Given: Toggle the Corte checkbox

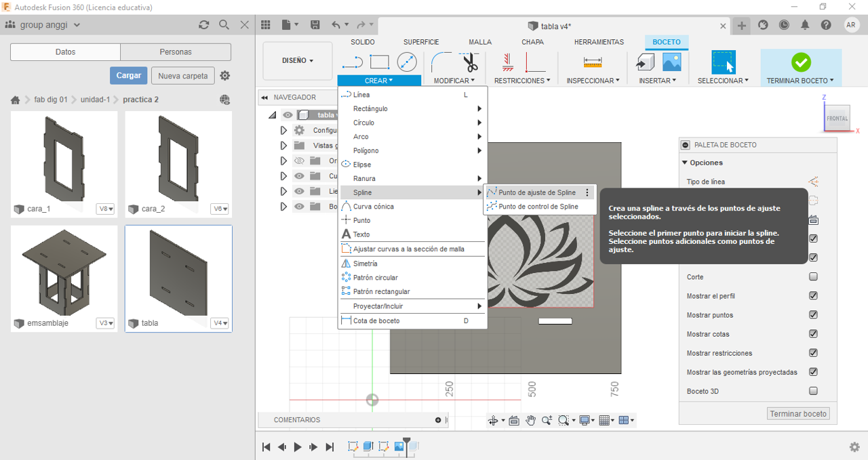Looking at the screenshot, I should tap(813, 277).
